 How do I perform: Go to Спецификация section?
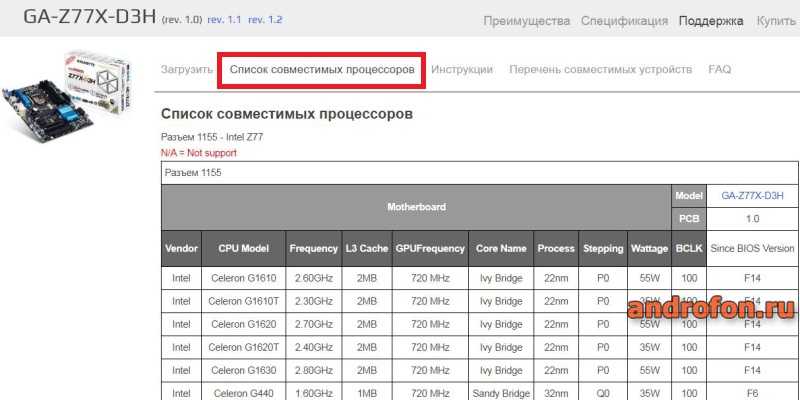pyautogui.click(x=624, y=21)
